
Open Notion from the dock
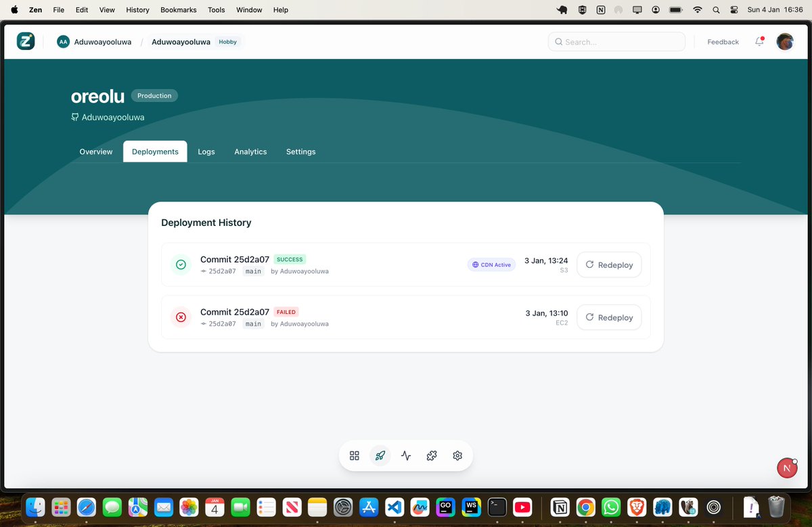pos(560,507)
